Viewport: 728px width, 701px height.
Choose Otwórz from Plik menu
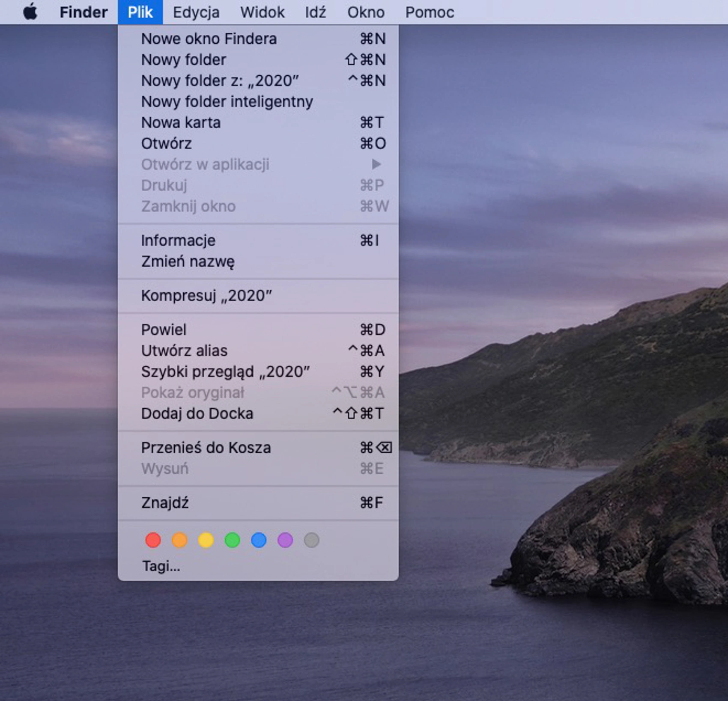(x=258, y=144)
